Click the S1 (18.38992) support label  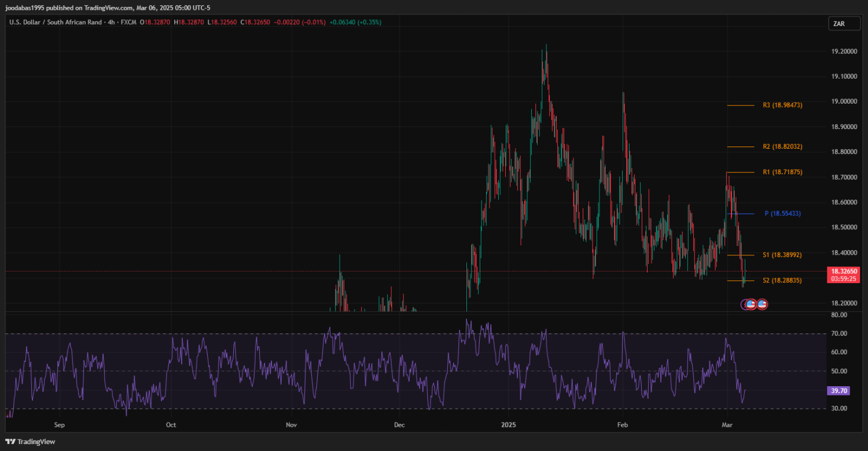pyautogui.click(x=782, y=255)
